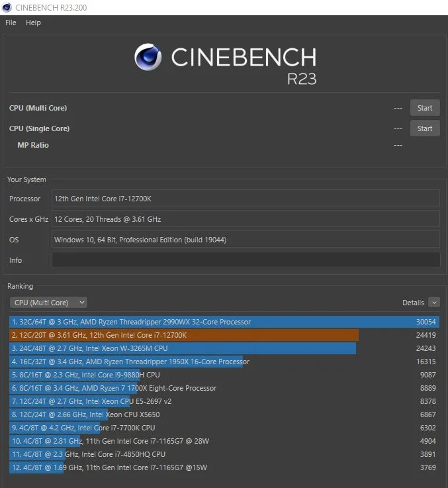Viewport: 448px width, 488px height.
Task: Click the Info input field
Action: pyautogui.click(x=246, y=260)
